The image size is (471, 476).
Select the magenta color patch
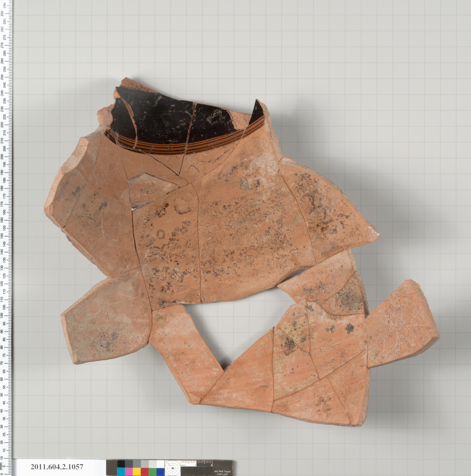point(129,472)
